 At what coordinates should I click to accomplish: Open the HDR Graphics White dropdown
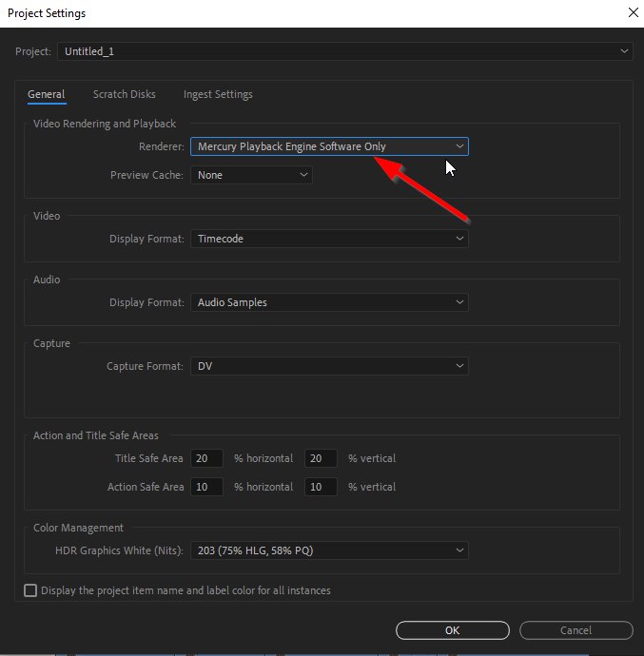tap(329, 550)
